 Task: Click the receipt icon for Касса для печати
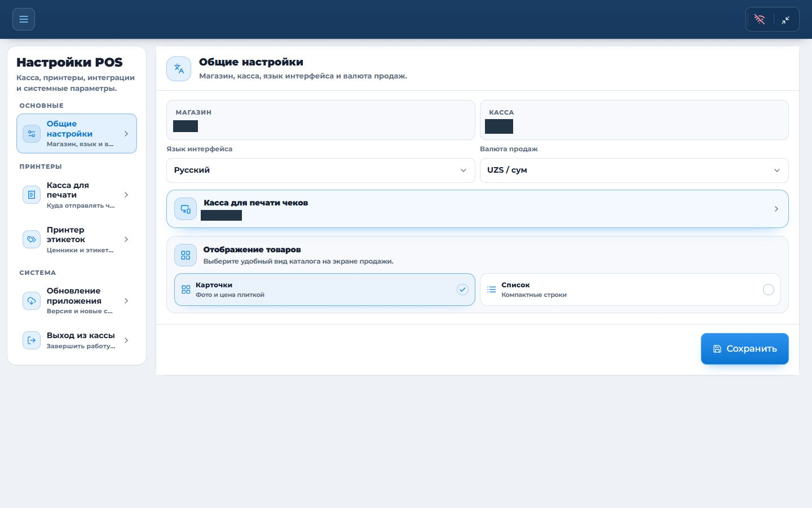pyautogui.click(x=32, y=195)
